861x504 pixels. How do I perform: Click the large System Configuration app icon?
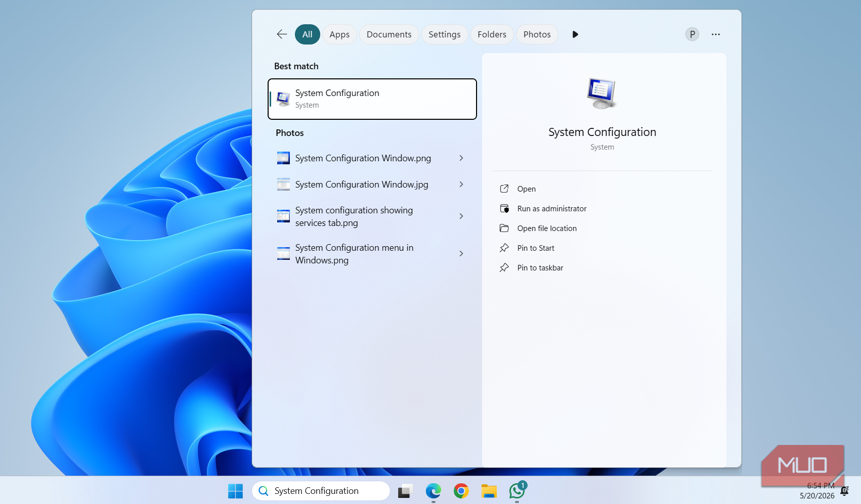[601, 94]
